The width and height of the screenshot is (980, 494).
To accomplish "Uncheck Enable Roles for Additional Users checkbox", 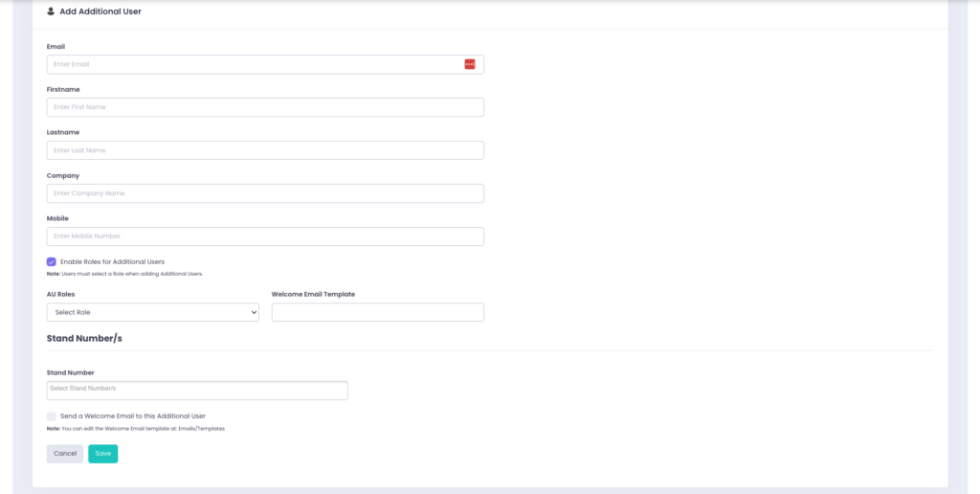I will (x=52, y=261).
